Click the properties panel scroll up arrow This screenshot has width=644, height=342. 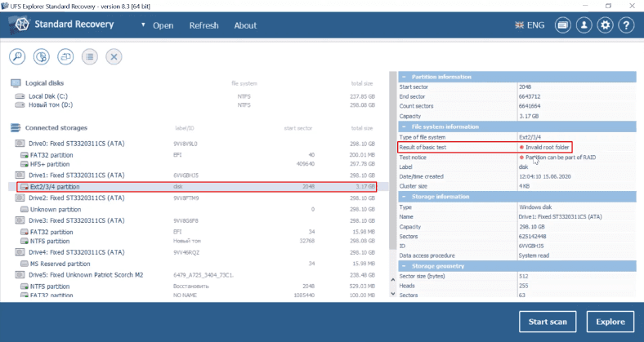click(392, 280)
